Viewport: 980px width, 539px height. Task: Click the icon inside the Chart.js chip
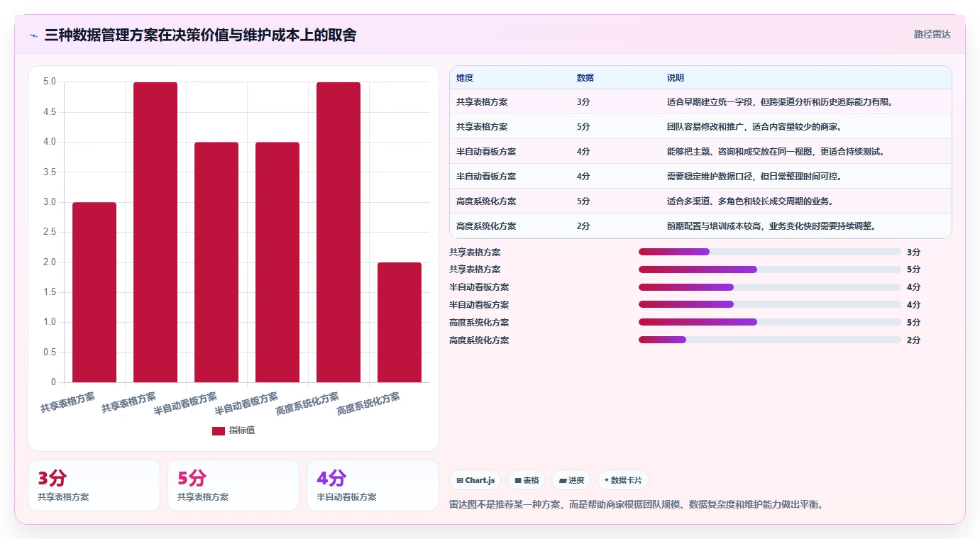click(460, 480)
